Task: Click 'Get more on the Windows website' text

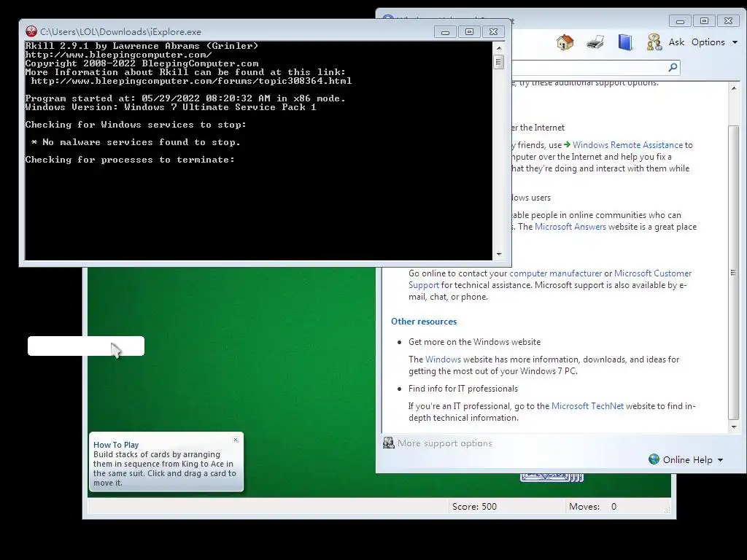Action: coord(474,342)
